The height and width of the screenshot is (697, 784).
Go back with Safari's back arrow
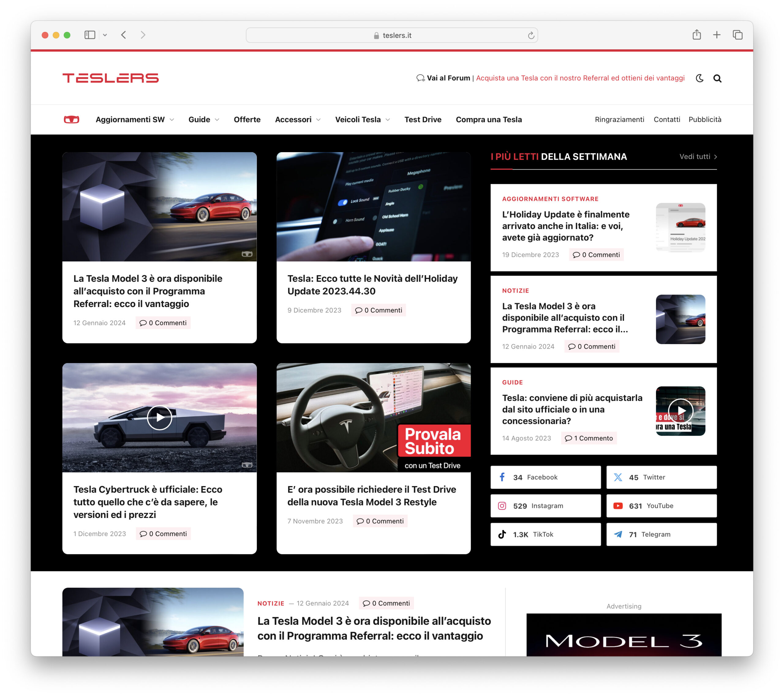point(123,35)
